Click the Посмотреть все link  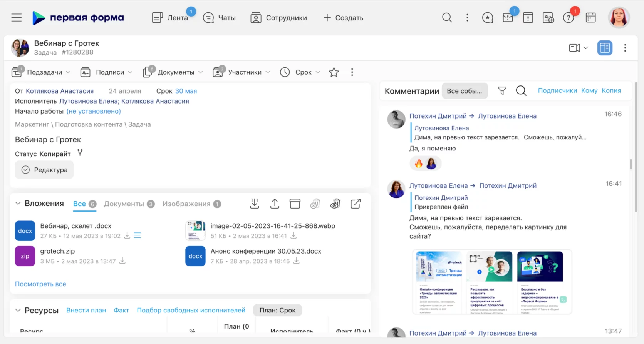[x=40, y=284]
